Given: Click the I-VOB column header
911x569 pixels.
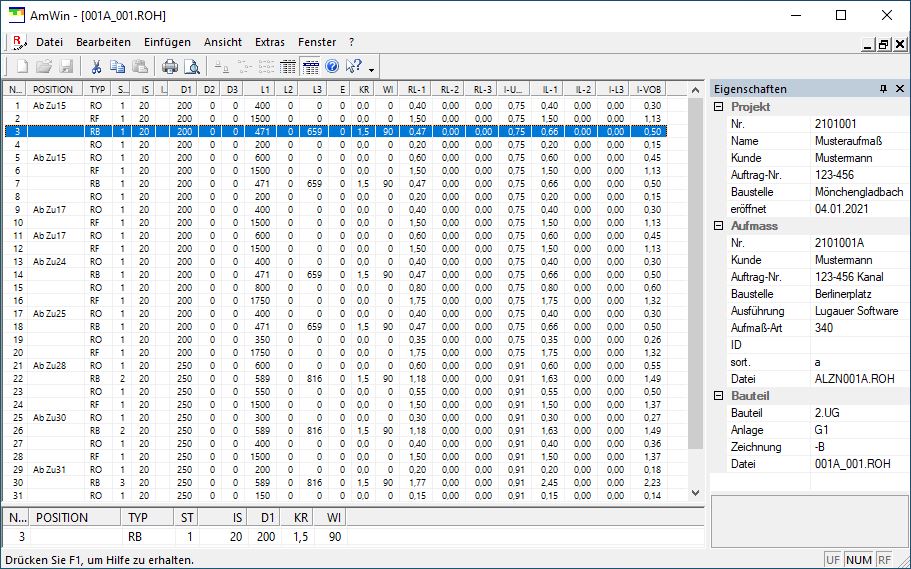Looking at the screenshot, I should [648, 90].
